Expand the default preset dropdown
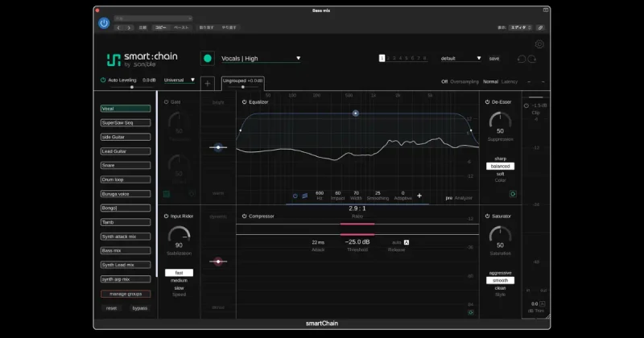This screenshot has height=338, width=644. (460, 58)
